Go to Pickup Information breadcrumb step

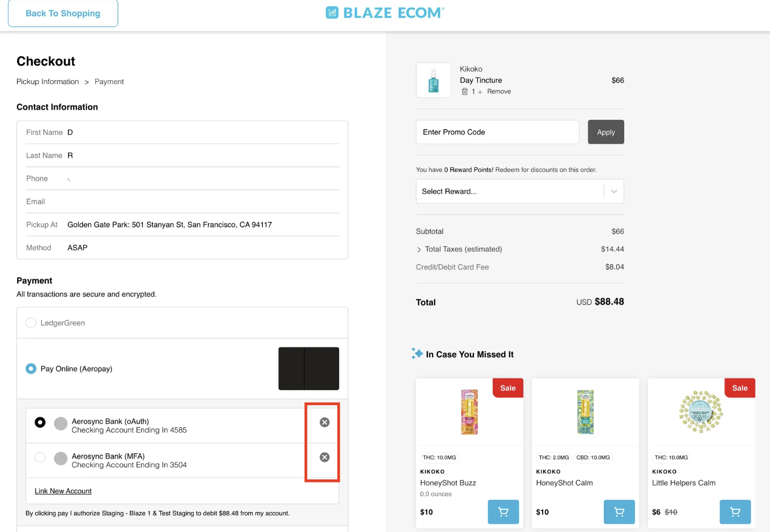(48, 82)
